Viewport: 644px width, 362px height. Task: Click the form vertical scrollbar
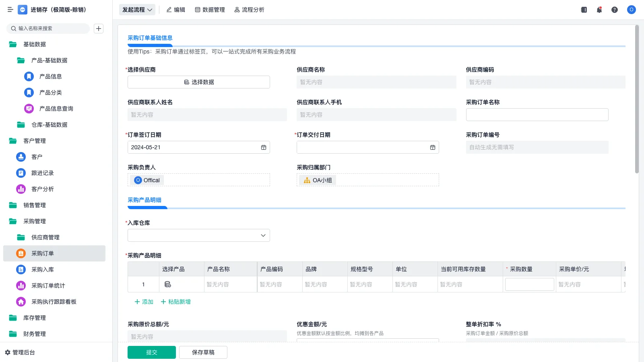pos(637,99)
